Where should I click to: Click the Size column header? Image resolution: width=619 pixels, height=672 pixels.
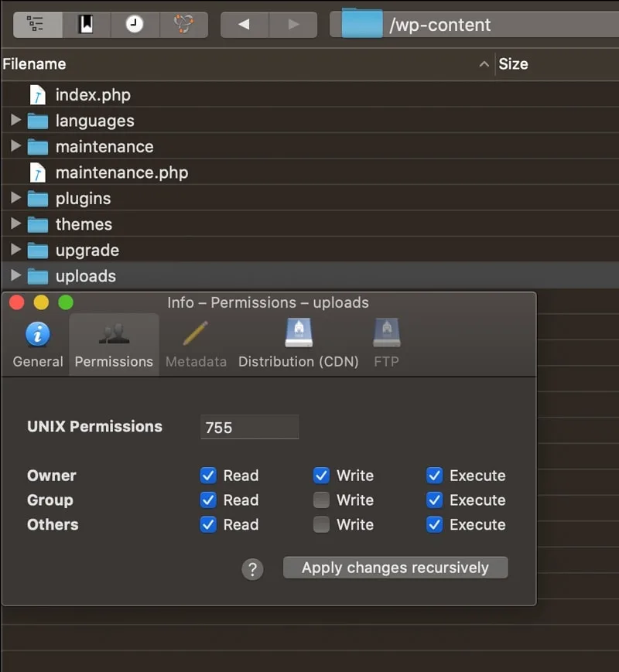[514, 63]
